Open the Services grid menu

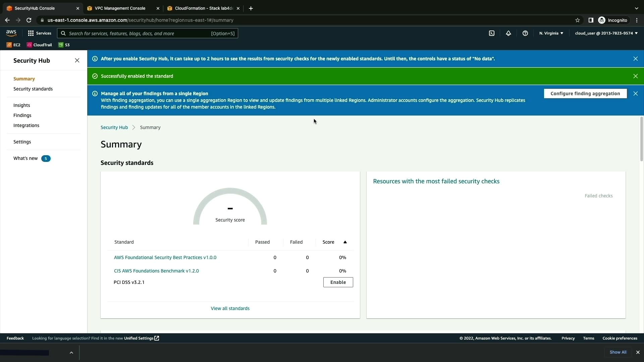click(40, 33)
